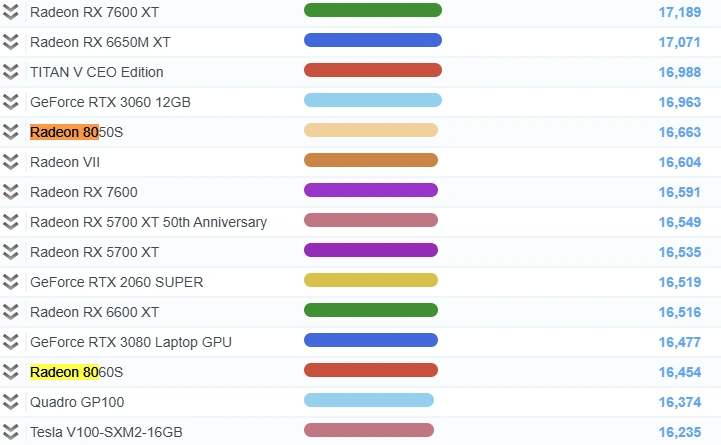Click the purple bar for Radeon RX 5700 XT
The image size is (721, 445).
[x=370, y=250]
